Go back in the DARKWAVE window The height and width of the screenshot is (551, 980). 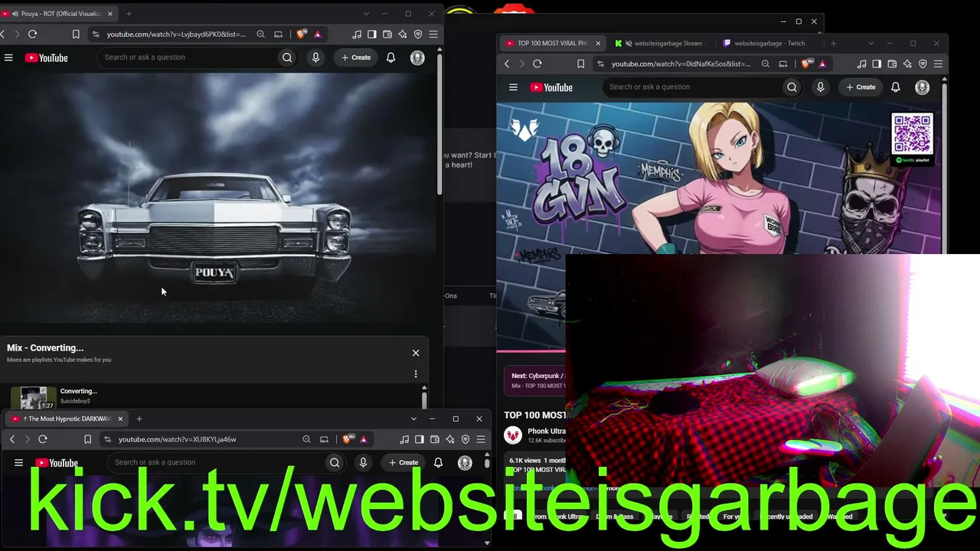click(12, 439)
